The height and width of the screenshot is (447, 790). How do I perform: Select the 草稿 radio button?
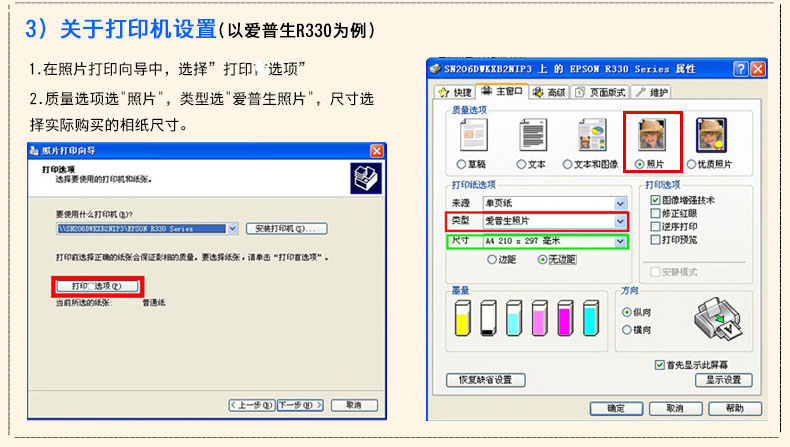coord(460,164)
